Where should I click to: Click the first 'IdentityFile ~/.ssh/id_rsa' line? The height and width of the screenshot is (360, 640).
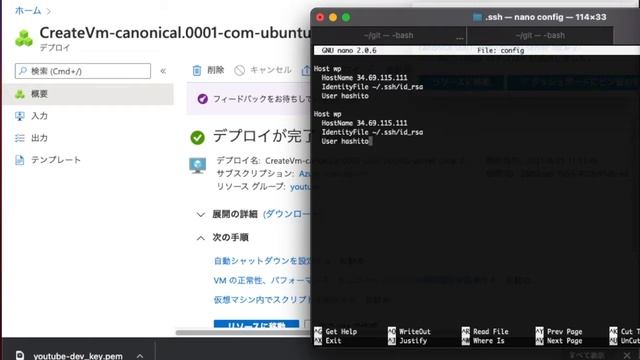[372, 87]
